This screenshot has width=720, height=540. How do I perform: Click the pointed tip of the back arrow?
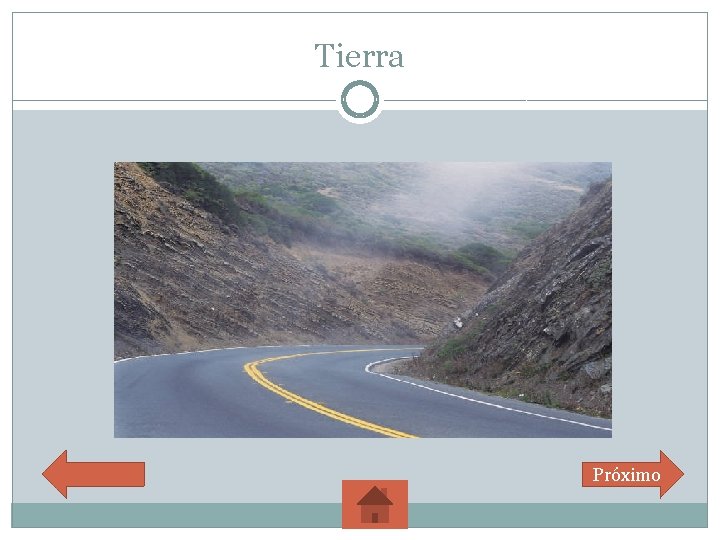coord(48,474)
